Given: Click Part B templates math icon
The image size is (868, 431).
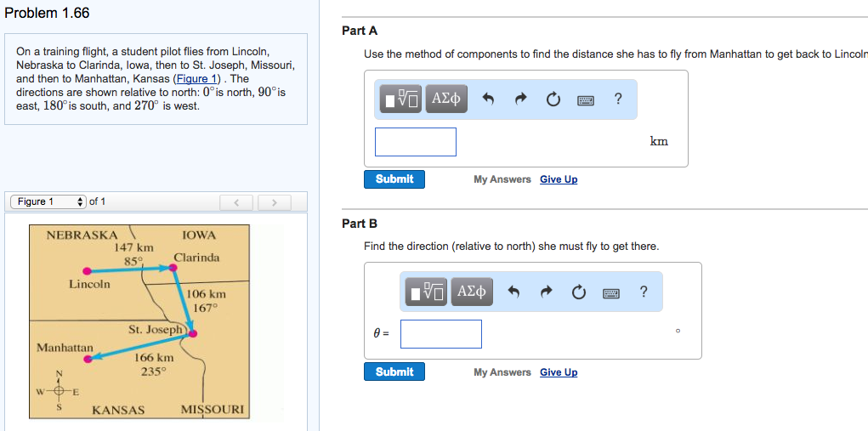Looking at the screenshot, I should [x=425, y=292].
